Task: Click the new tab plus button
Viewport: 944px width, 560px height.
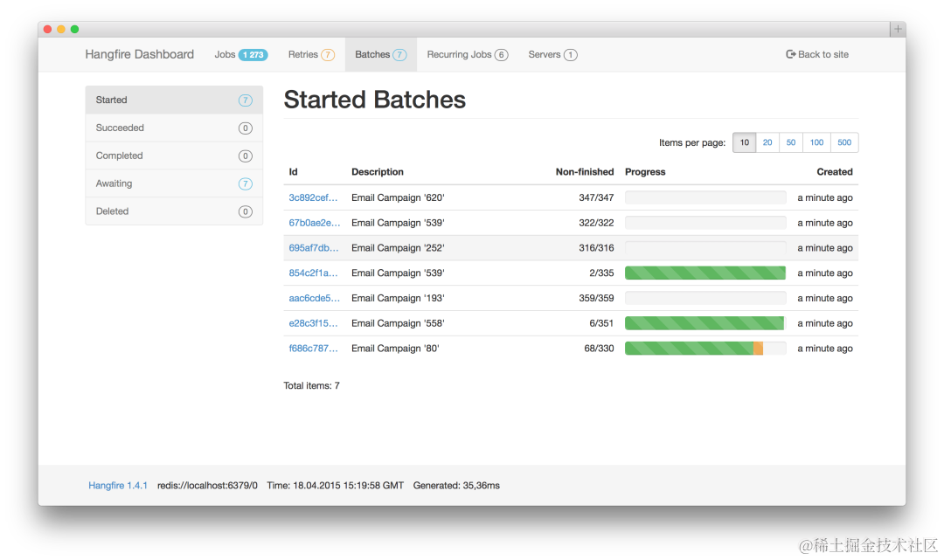Action: tap(898, 29)
